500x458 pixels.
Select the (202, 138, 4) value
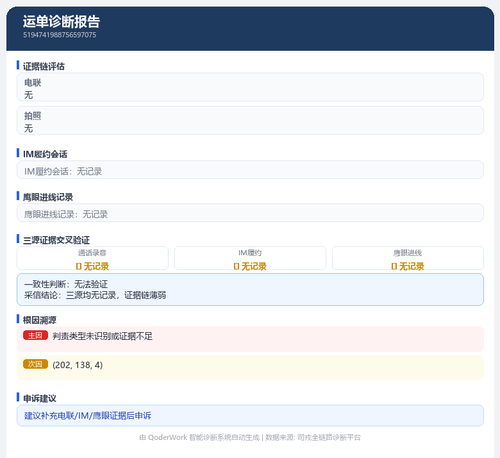tap(77, 365)
